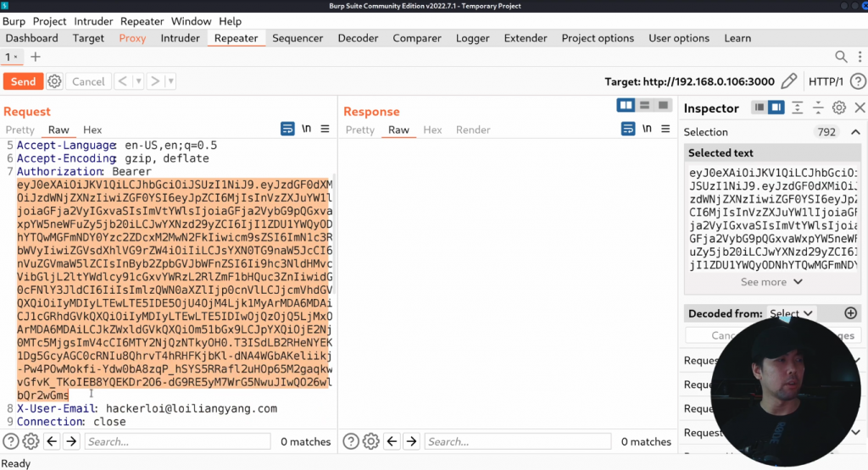
Task: Open the Window menu
Action: (x=191, y=21)
